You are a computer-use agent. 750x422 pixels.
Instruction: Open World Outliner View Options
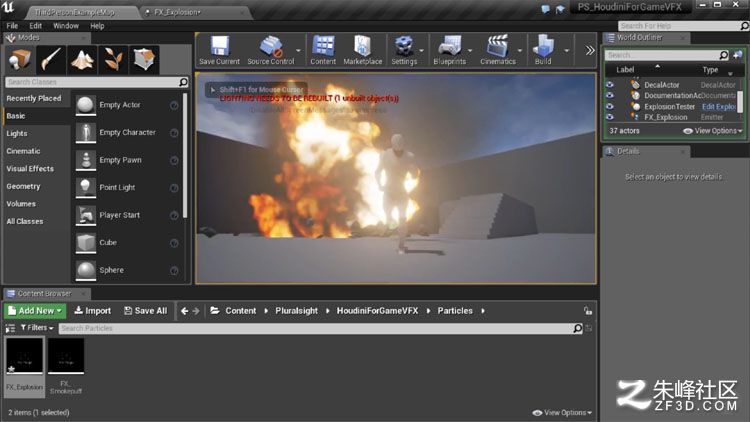(x=713, y=131)
